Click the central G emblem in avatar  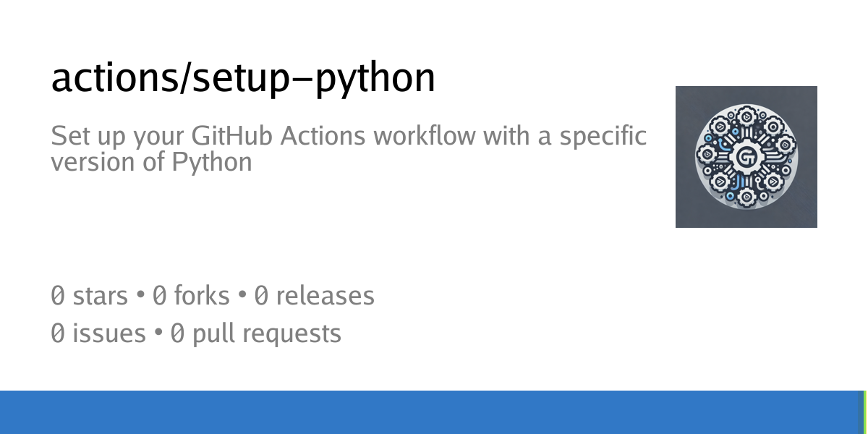746,157
